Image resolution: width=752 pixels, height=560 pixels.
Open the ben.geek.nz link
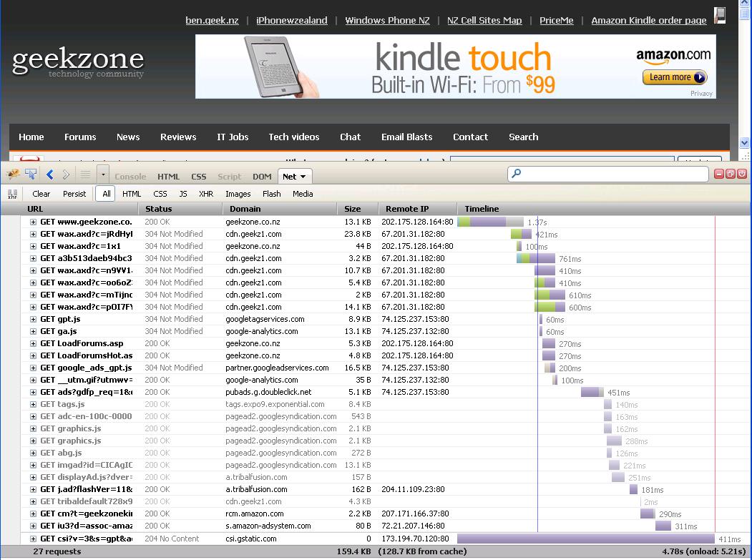(x=212, y=20)
